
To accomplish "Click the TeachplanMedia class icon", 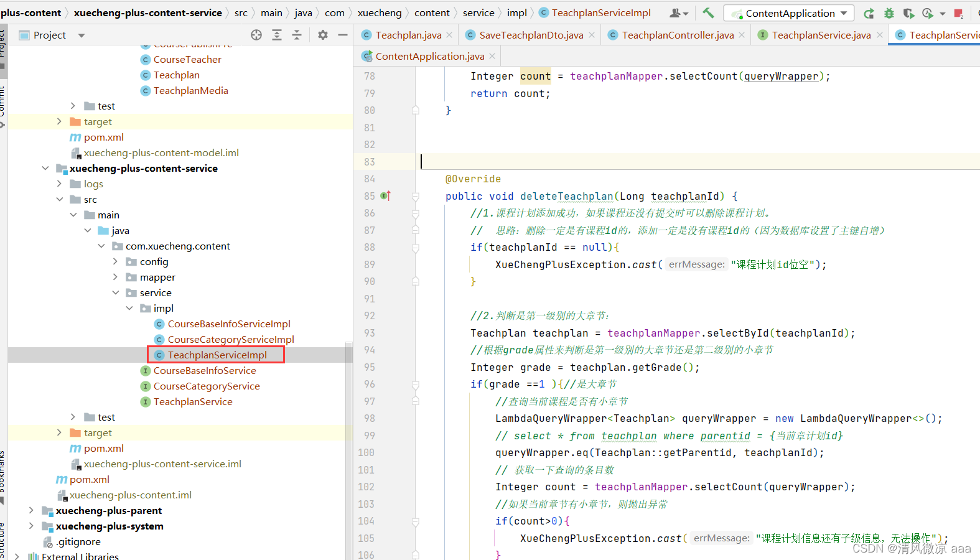I will tap(146, 91).
